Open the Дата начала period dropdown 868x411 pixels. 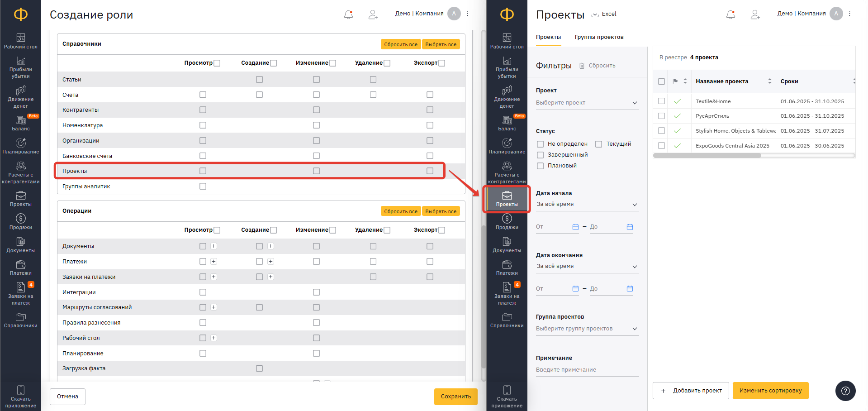pyautogui.click(x=587, y=204)
